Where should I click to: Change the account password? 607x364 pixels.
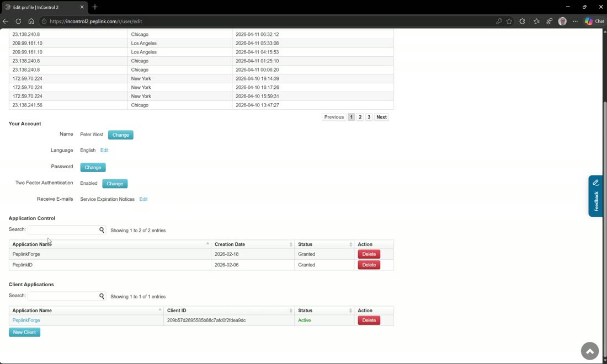(x=93, y=168)
